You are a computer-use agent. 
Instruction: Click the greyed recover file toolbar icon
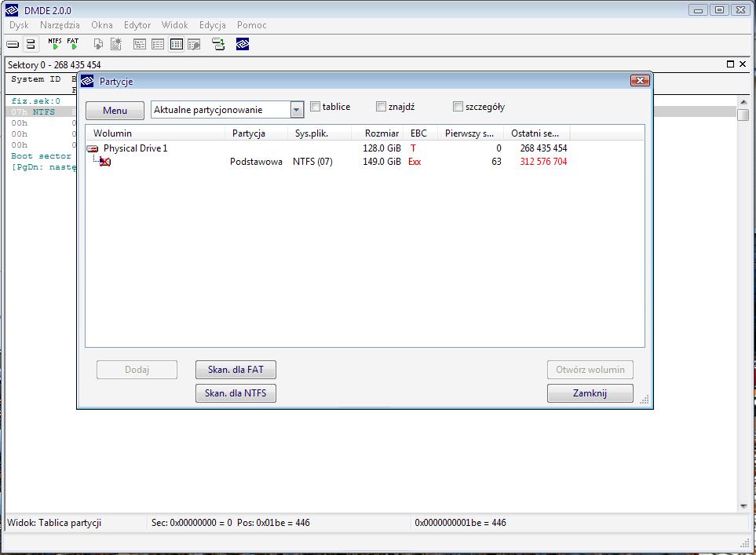[x=98, y=45]
